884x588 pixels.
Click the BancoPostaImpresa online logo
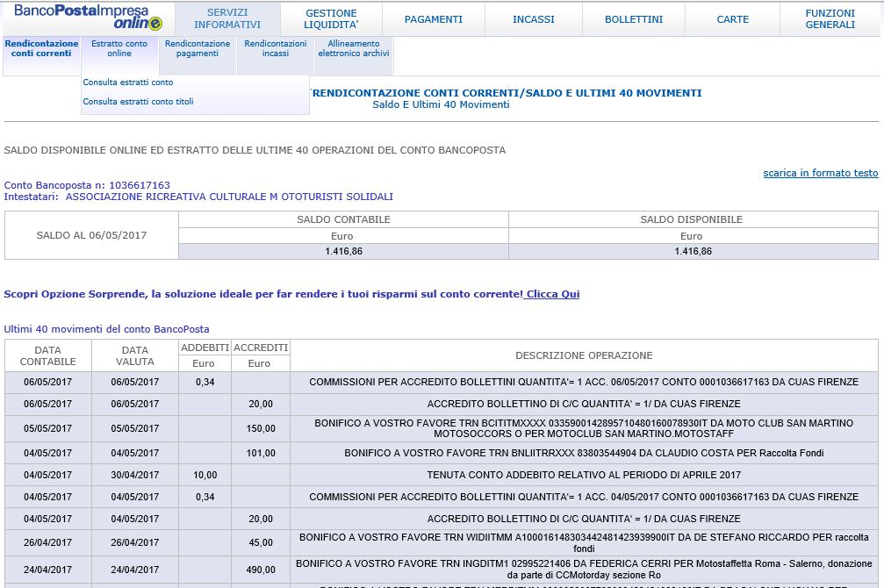pyautogui.click(x=88, y=17)
